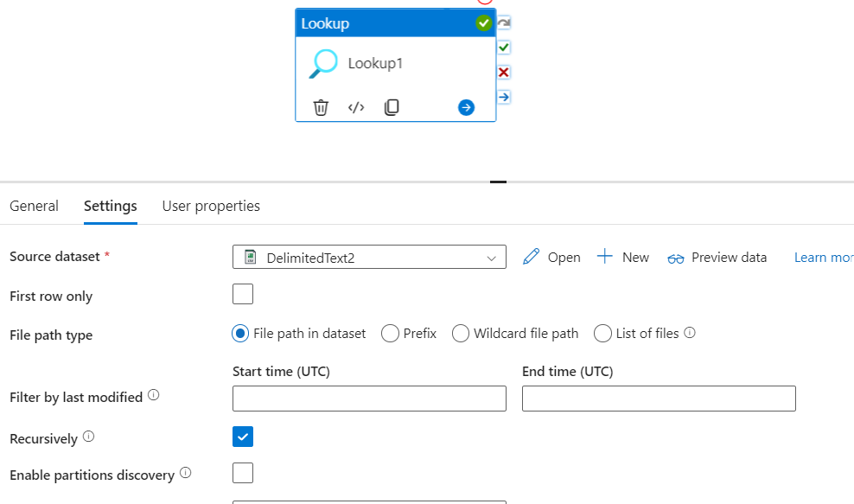
Task: Switch to the User properties tab
Action: [x=211, y=206]
